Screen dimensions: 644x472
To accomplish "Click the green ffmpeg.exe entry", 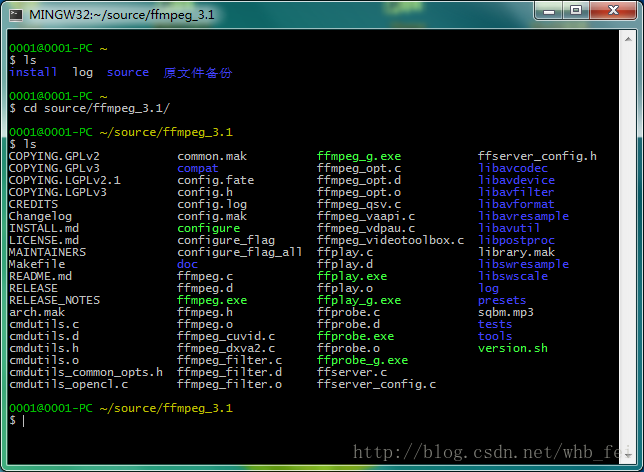I will (x=212, y=300).
